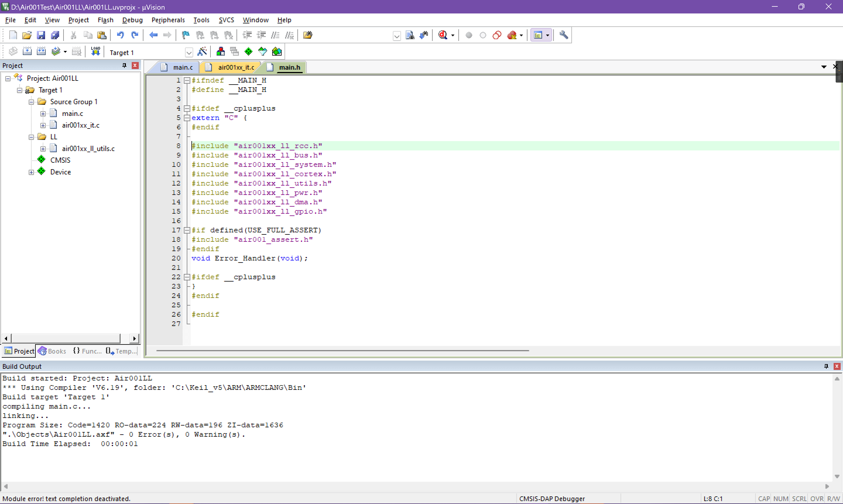Click the Build target icon

pyautogui.click(x=27, y=52)
